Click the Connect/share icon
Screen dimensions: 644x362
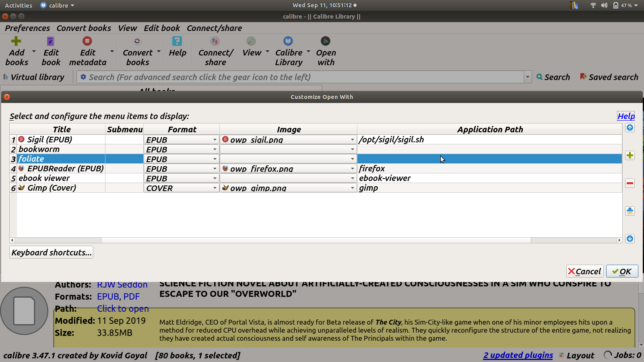[215, 41]
